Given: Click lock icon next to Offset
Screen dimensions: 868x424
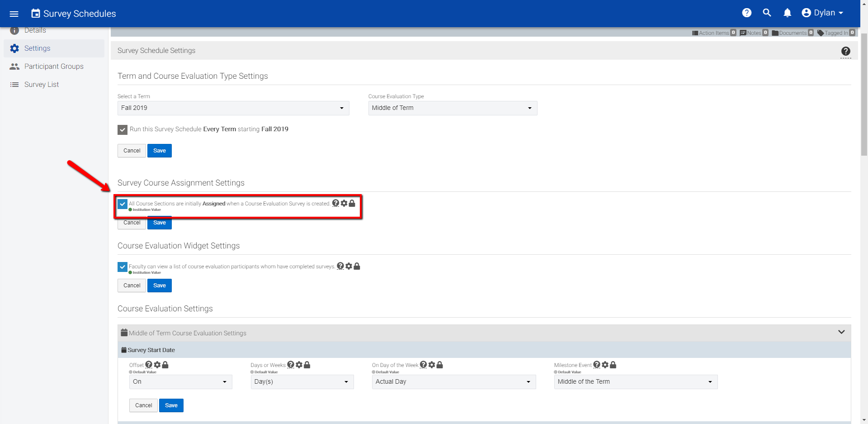Looking at the screenshot, I should [x=165, y=365].
